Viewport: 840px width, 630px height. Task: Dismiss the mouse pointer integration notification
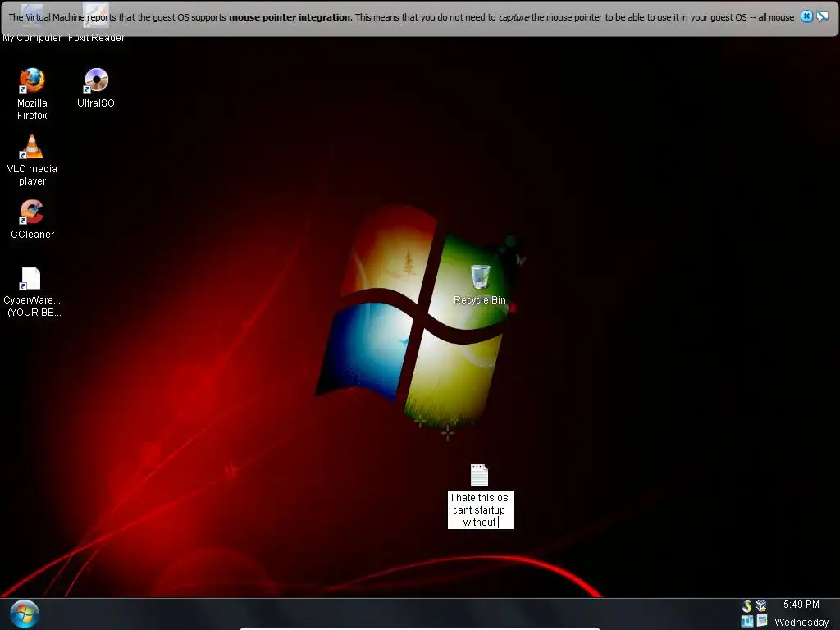806,16
